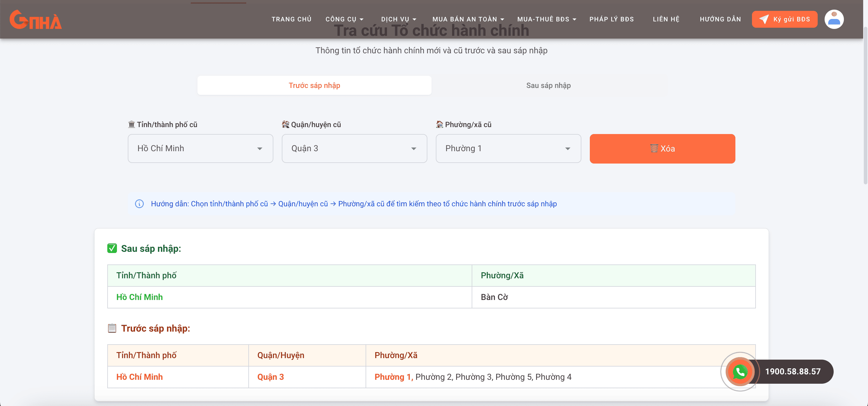Image resolution: width=868 pixels, height=406 pixels.
Task: Open HƯỚNG DẪN page
Action: click(720, 19)
